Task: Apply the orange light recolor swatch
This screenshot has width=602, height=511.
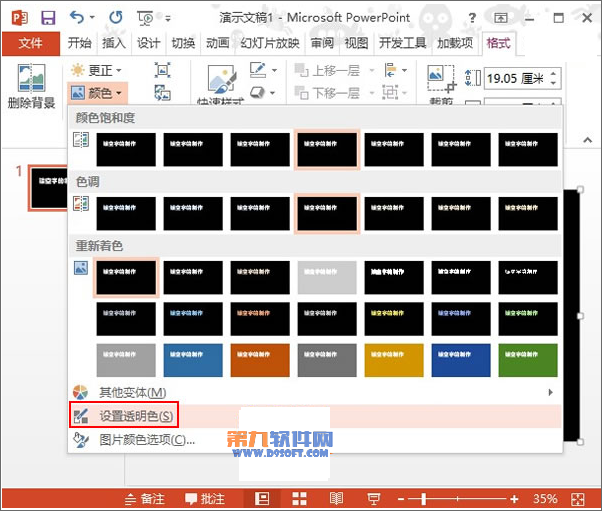Action: (x=260, y=360)
